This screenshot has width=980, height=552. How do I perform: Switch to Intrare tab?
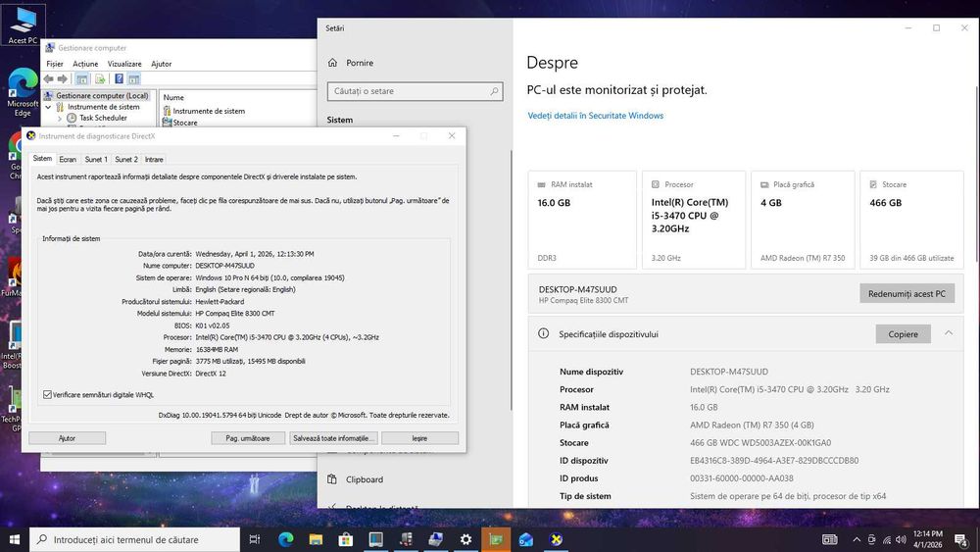tap(154, 160)
